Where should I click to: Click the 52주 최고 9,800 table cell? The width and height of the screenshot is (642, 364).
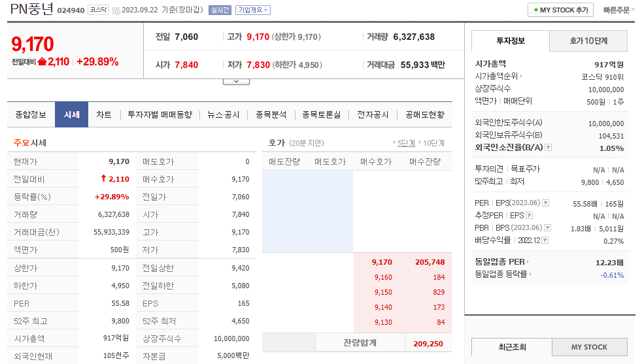[x=120, y=322]
